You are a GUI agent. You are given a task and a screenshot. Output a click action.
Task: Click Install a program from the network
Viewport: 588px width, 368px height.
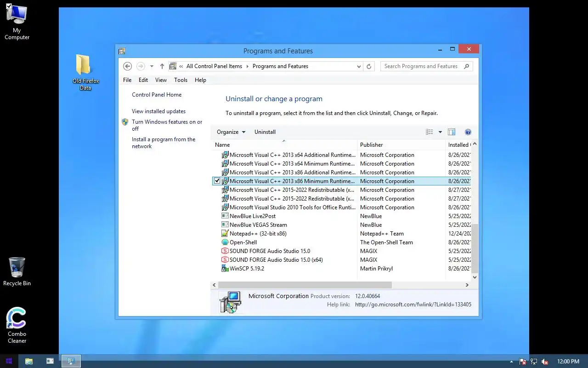point(164,143)
